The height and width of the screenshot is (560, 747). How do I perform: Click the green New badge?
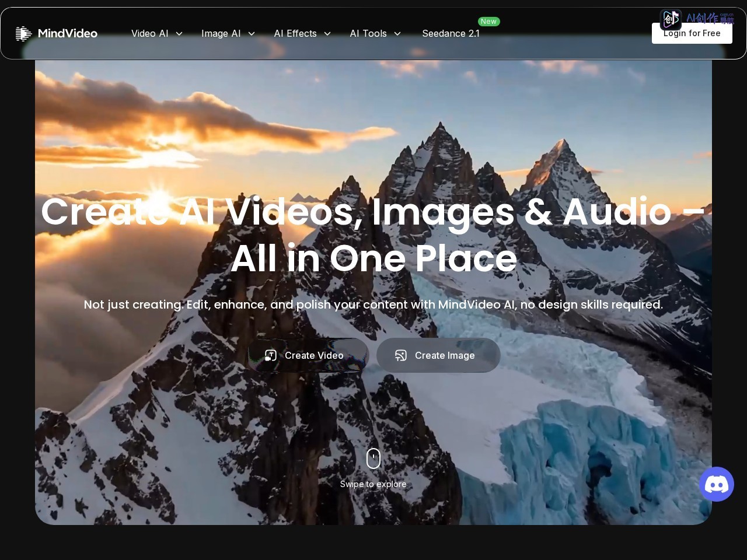(x=489, y=22)
